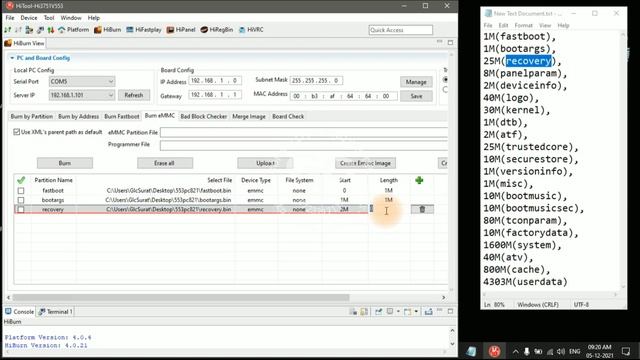Open the Platform view
Image resolution: width=640 pixels, height=360 pixels.
pyautogui.click(x=73, y=30)
